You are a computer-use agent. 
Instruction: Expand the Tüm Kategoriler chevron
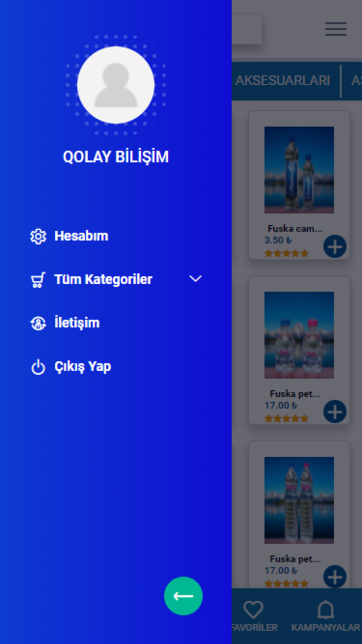(195, 279)
